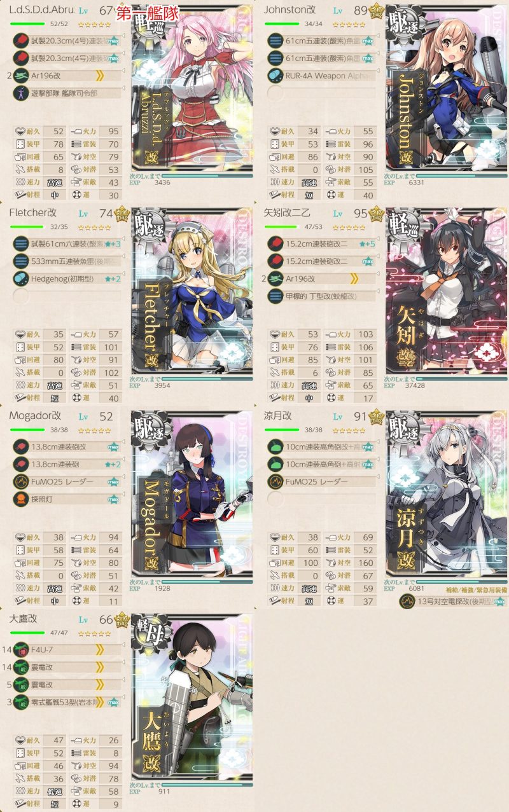Click Mogador改's green HP bar

27,429
